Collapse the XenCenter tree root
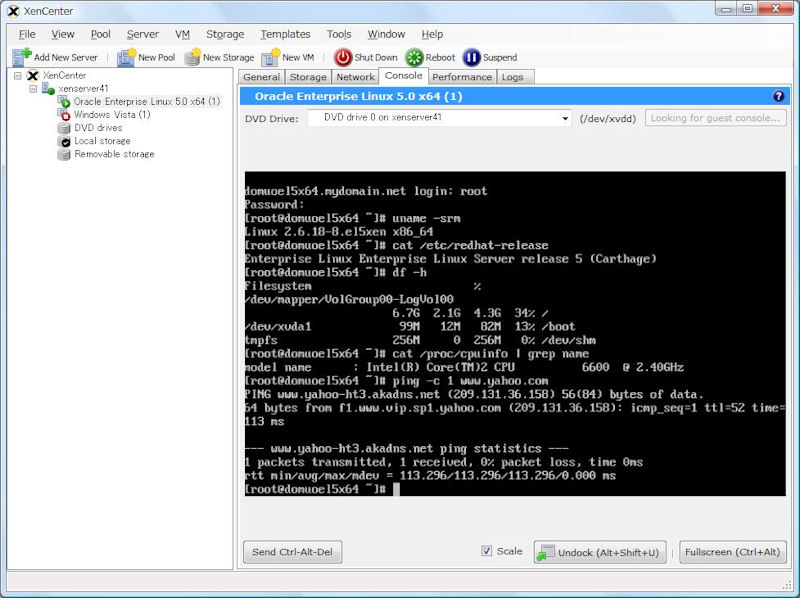The image size is (800, 598). coord(18,76)
